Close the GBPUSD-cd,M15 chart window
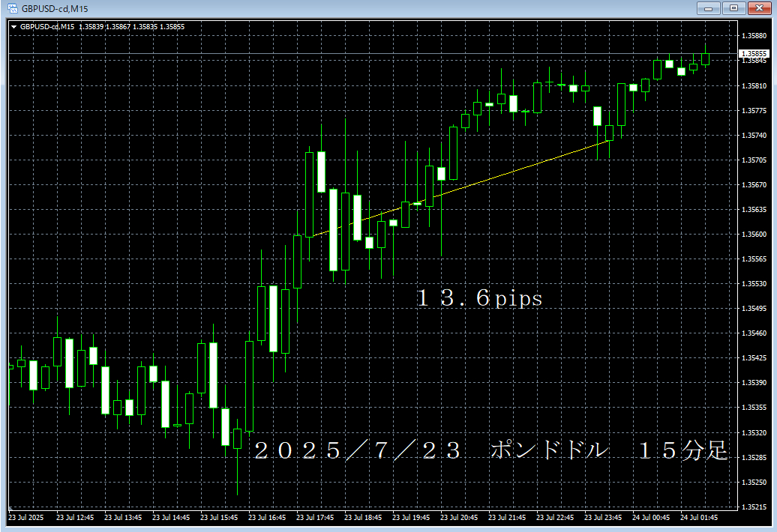The width and height of the screenshot is (777, 532). tap(759, 8)
